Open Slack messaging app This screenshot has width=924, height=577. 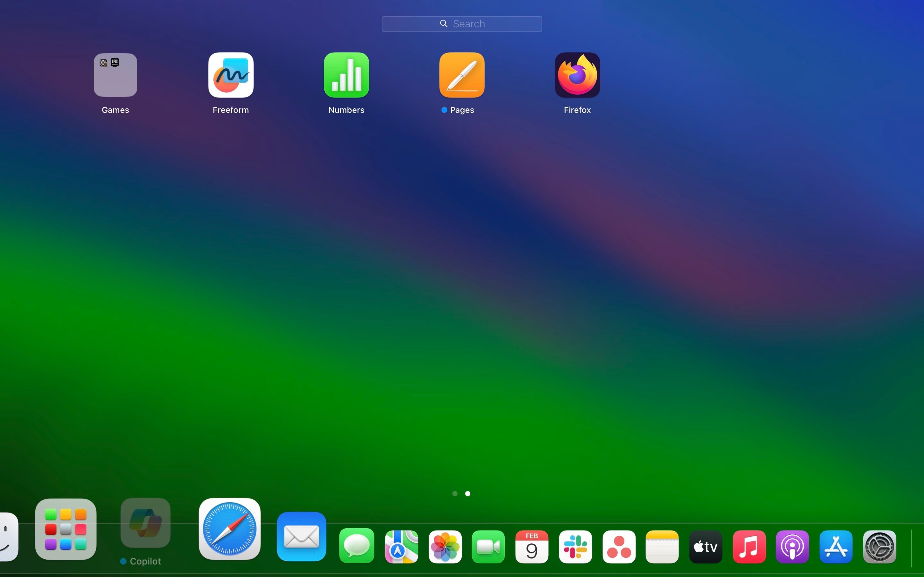click(x=575, y=547)
